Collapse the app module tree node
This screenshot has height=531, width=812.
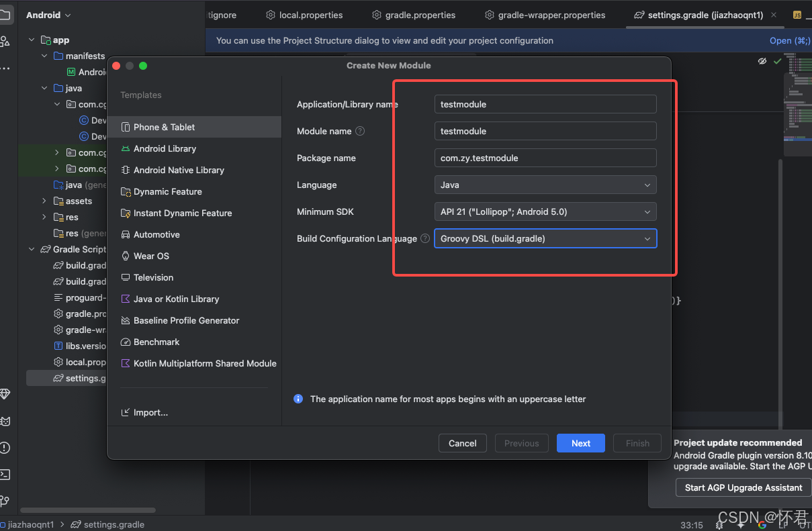click(x=32, y=40)
